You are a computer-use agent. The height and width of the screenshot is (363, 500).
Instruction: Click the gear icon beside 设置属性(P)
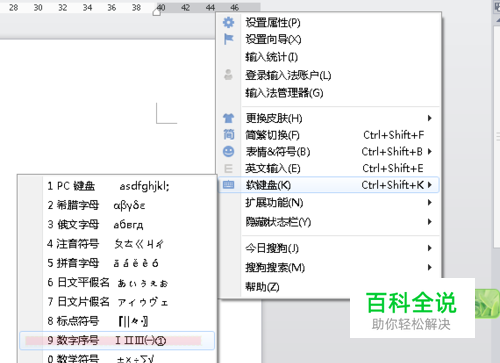pyautogui.click(x=228, y=22)
